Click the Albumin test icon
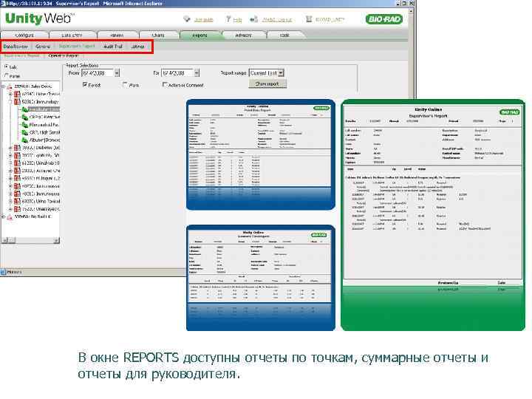The height and width of the screenshot is (399, 532). (25, 140)
